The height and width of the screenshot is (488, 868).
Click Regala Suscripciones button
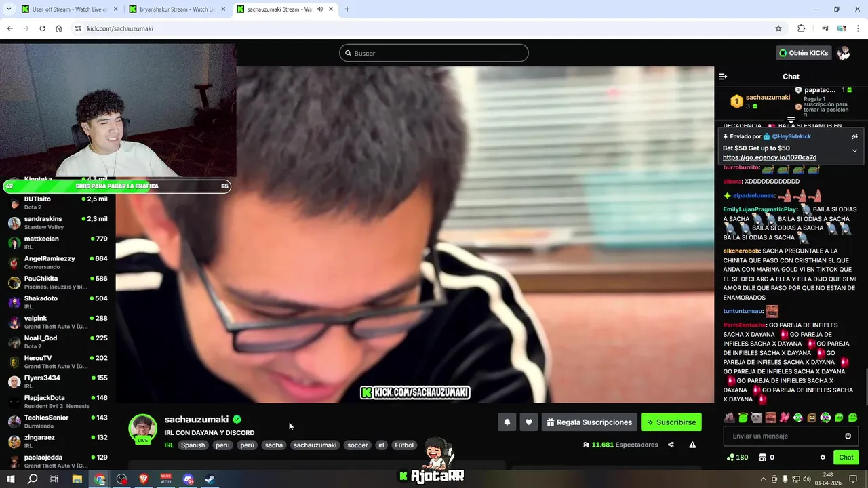(x=589, y=422)
